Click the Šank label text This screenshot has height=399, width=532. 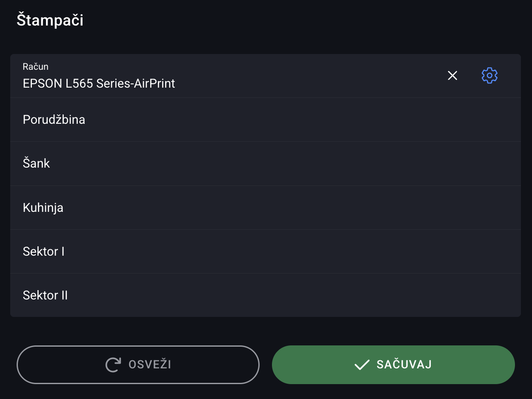[37, 164]
